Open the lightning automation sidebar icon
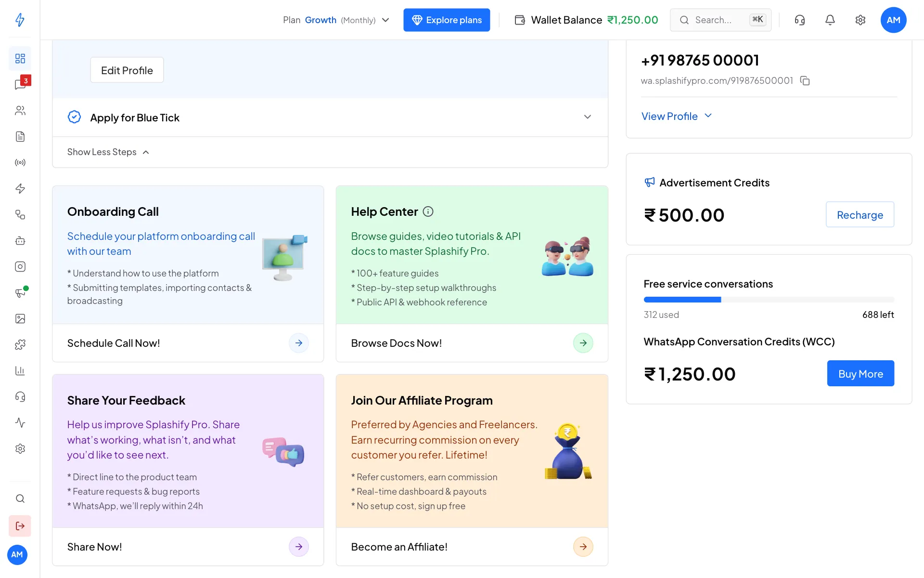This screenshot has height=578, width=924. (x=20, y=188)
